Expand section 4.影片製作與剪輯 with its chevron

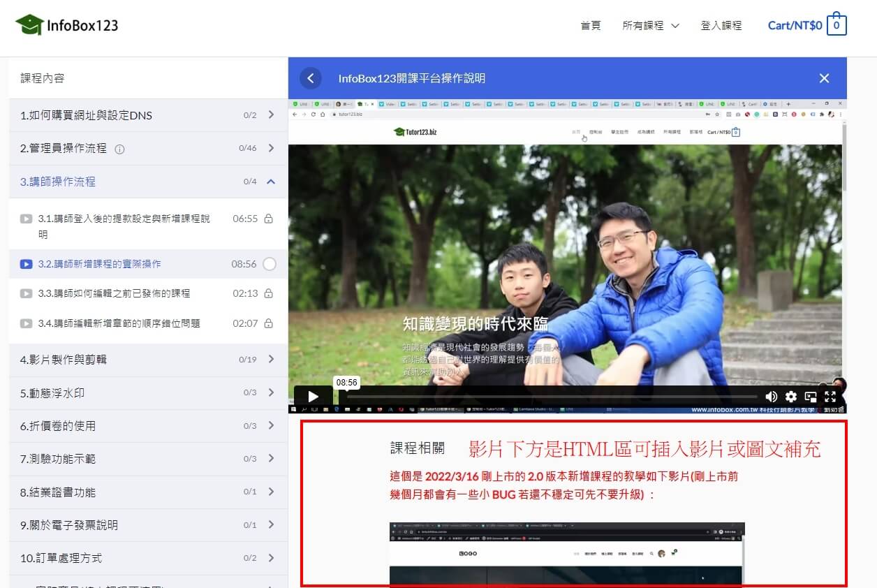coord(271,360)
